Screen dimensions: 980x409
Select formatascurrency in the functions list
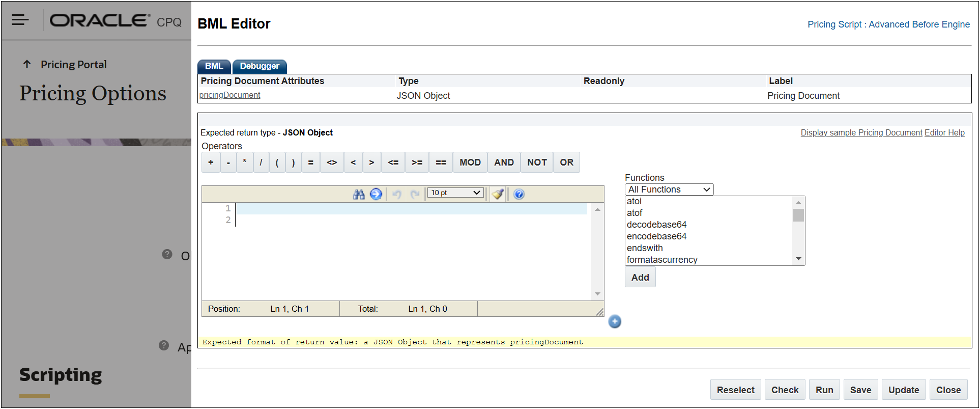(x=708, y=260)
